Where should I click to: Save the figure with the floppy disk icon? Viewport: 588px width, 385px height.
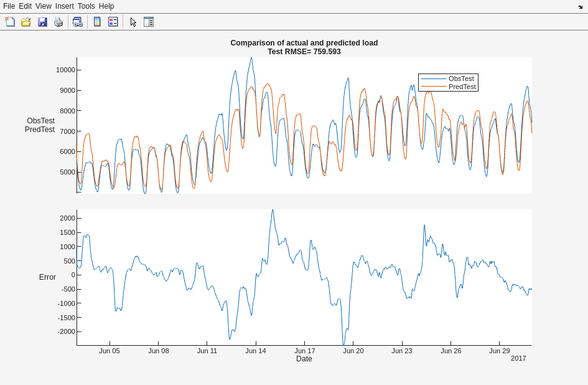[x=42, y=22]
